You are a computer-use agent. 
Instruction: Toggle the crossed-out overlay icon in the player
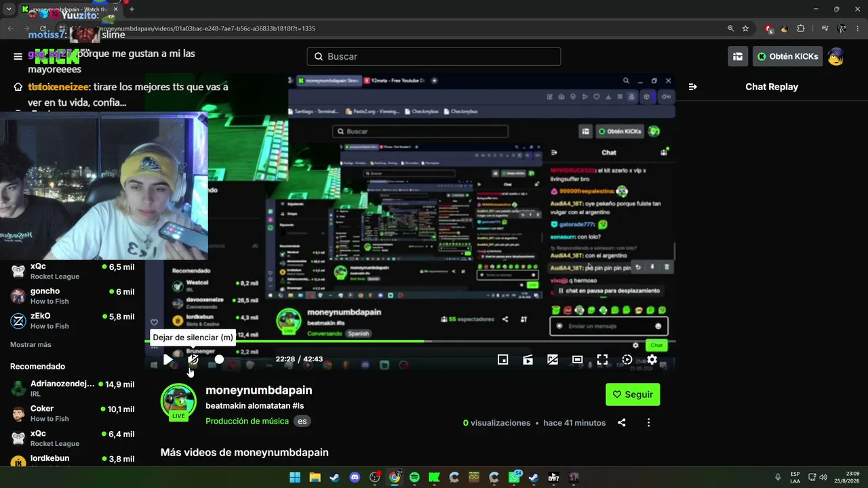[553, 360]
